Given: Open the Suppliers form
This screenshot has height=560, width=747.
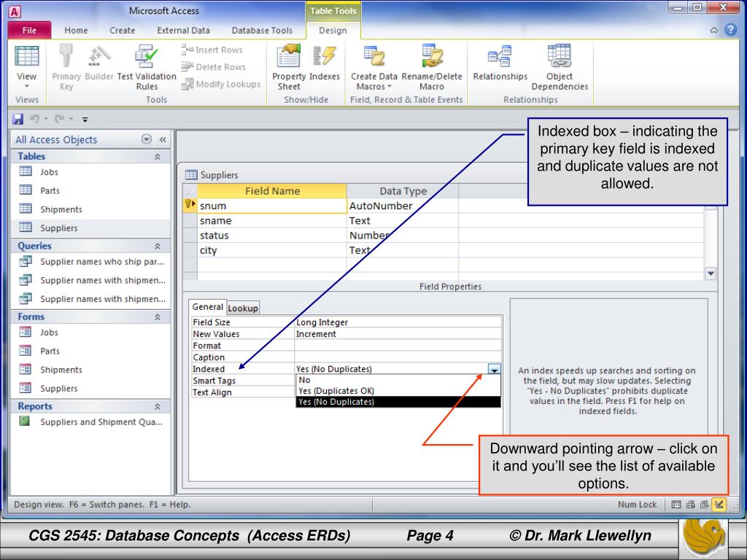Looking at the screenshot, I should (x=90, y=388).
